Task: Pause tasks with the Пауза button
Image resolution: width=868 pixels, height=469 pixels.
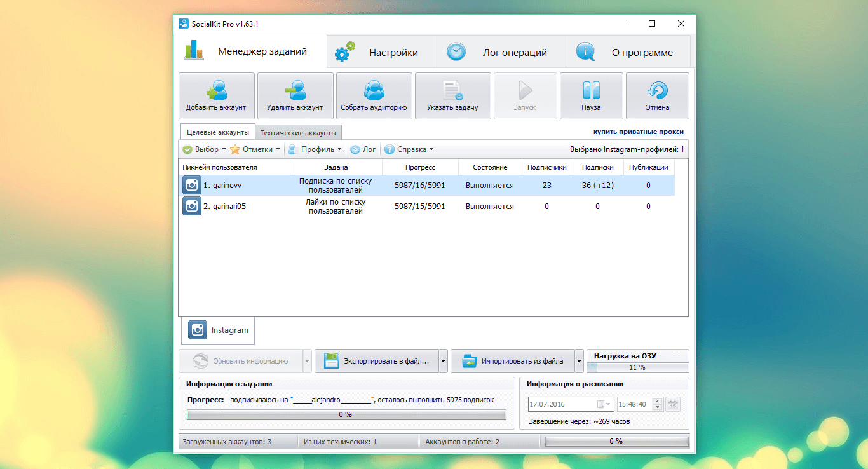Action: coord(591,96)
